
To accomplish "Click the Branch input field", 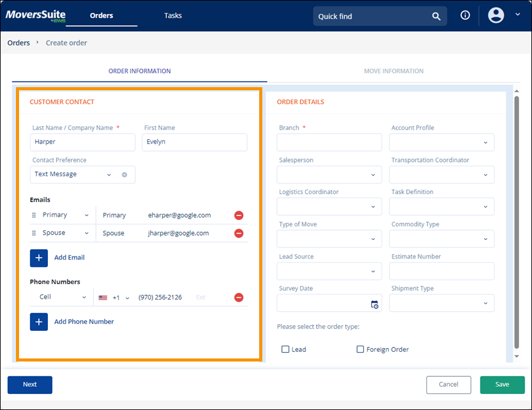I will coord(329,142).
